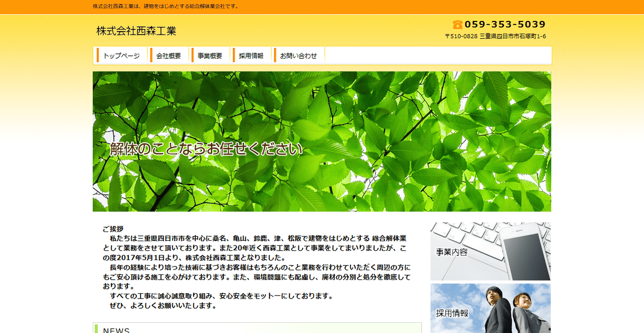Open the お問い合わせ contact page
The image size is (644, 333).
click(x=298, y=54)
